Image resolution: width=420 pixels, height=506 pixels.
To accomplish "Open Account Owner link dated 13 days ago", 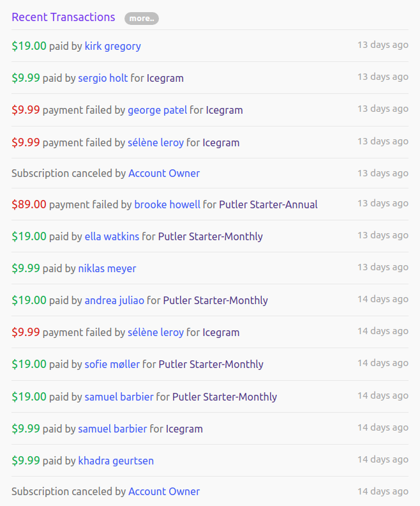I will click(164, 173).
